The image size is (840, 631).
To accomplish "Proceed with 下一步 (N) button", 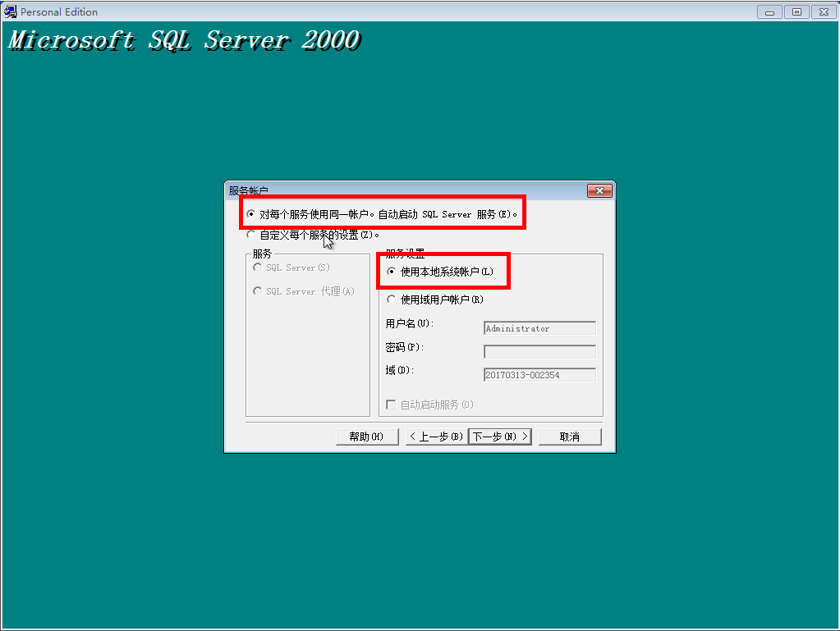I will 500,437.
